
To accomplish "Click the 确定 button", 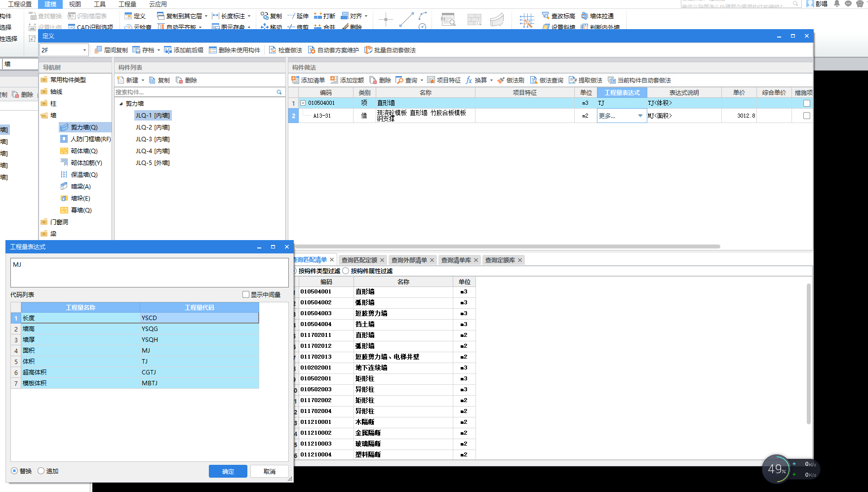I will 228,471.
